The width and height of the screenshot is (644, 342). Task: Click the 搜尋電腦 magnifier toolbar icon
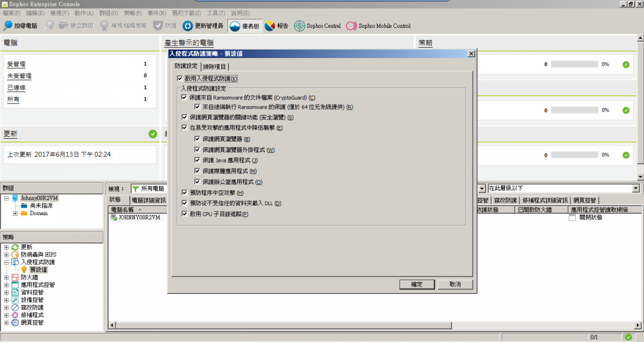tap(8, 26)
